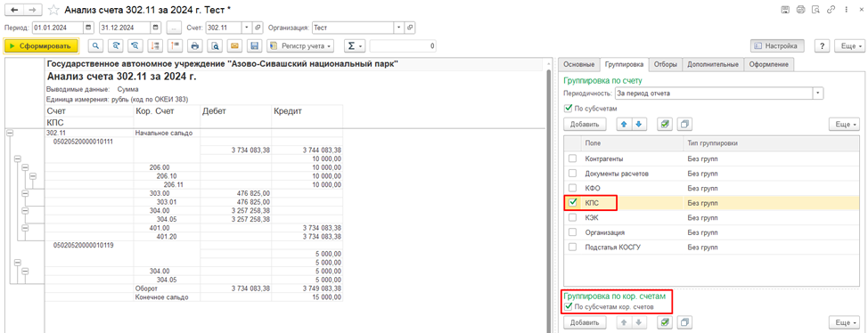868x333 pixels.
Task: Move field down in account grouping list
Action: point(639,124)
